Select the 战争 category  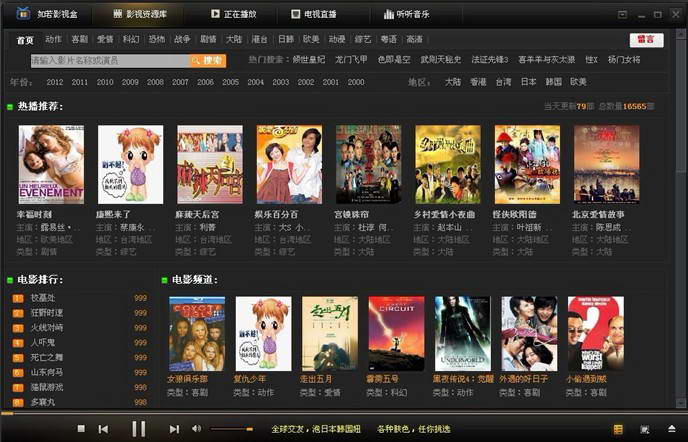(x=182, y=39)
